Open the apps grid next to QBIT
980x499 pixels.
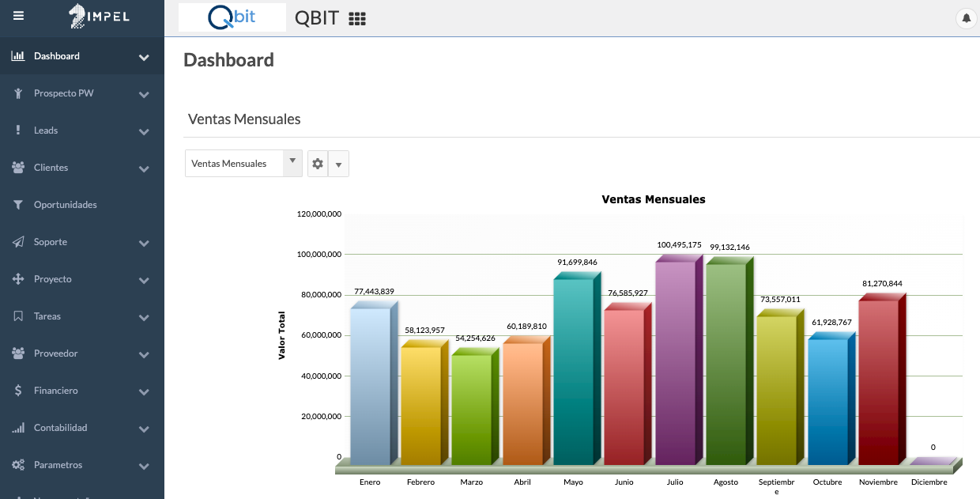357,19
